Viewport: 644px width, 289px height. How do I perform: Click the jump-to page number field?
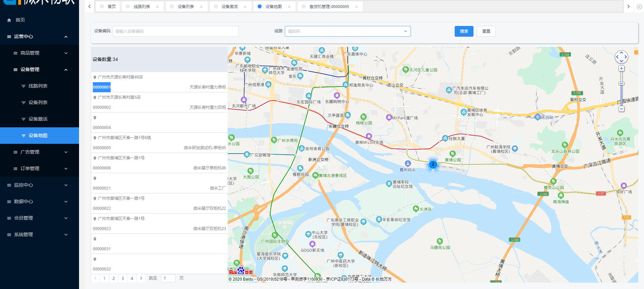coord(168,278)
